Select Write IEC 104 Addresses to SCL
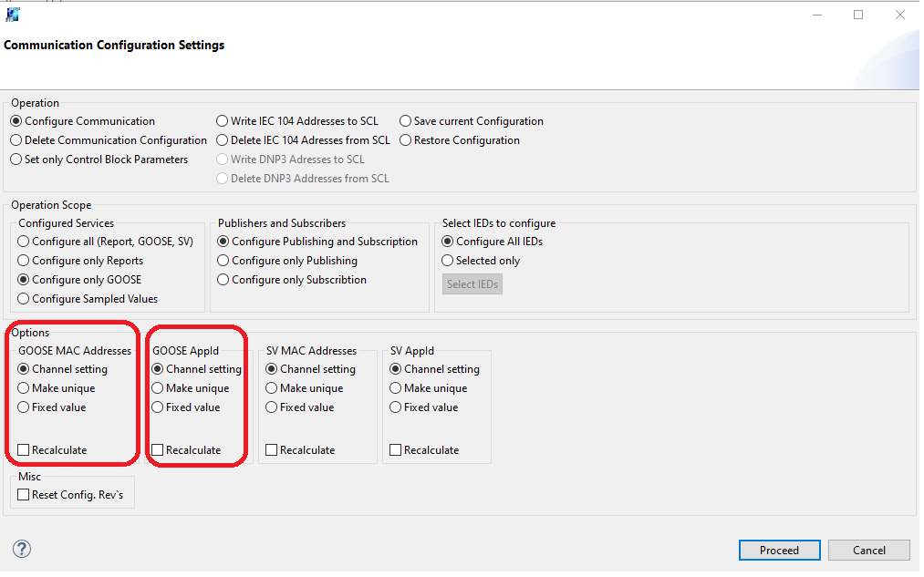The image size is (924, 577). coord(223,121)
